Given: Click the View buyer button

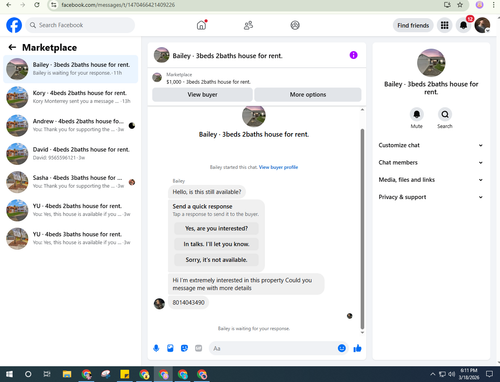Looking at the screenshot, I should [202, 95].
